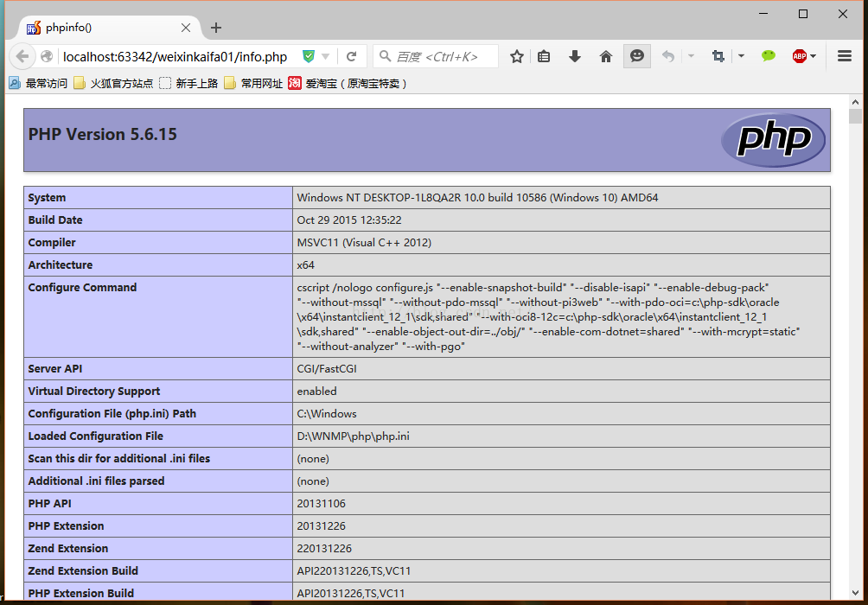
Task: Open the hamburger menu button
Action: tap(844, 56)
